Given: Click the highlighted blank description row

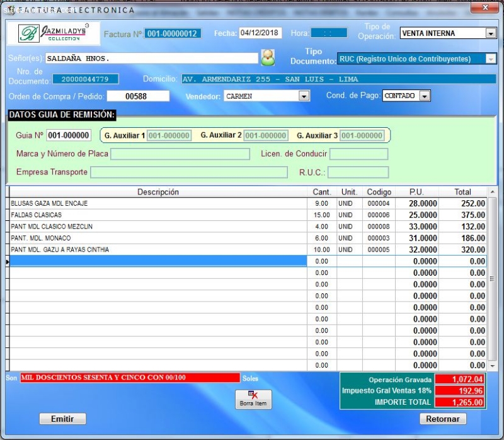Looking at the screenshot, I should [158, 261].
